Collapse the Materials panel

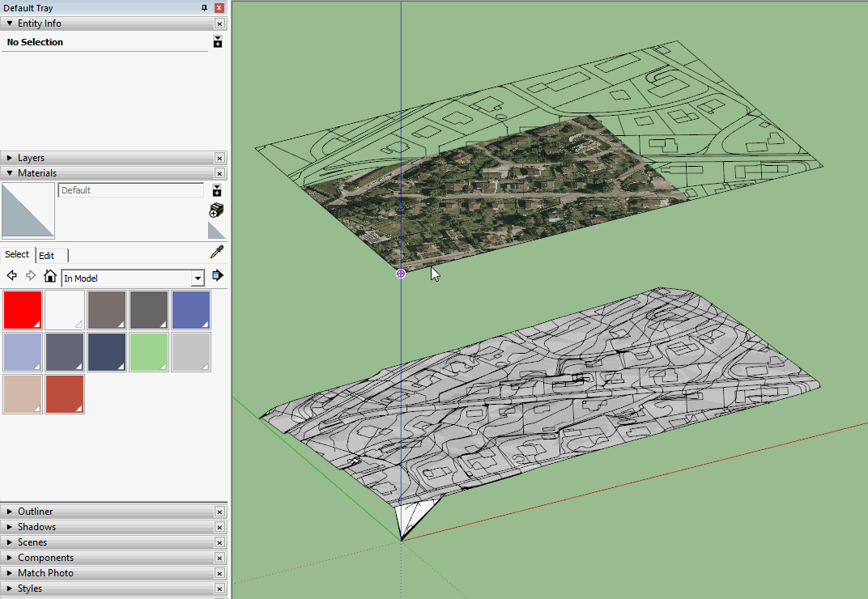tap(10, 173)
